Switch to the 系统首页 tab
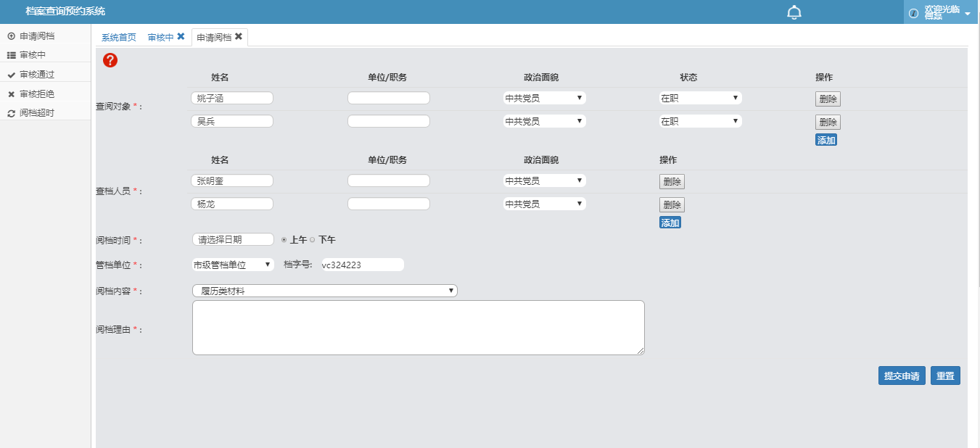 tap(118, 38)
